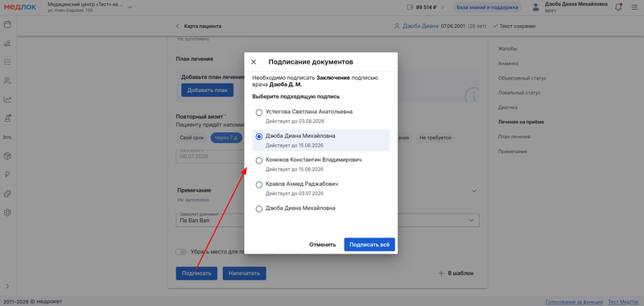
Task: Click the 99 514 ₽ balance amount
Action: [x=426, y=7]
